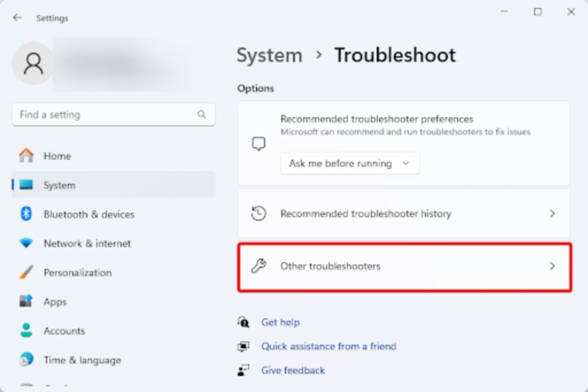
Task: Open Personalization via the paintbrush icon
Action: coord(26,272)
